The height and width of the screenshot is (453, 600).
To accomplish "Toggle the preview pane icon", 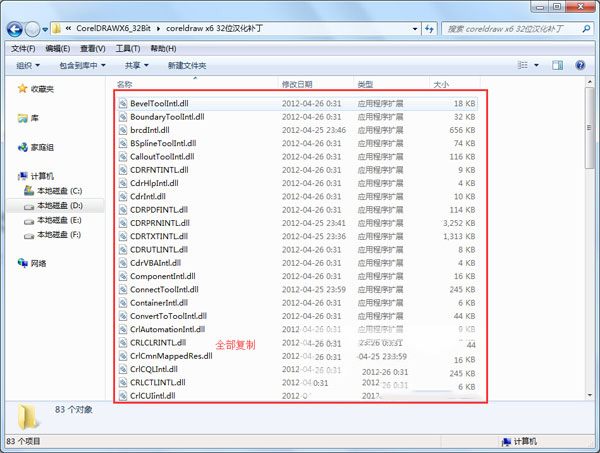I will pyautogui.click(x=557, y=65).
